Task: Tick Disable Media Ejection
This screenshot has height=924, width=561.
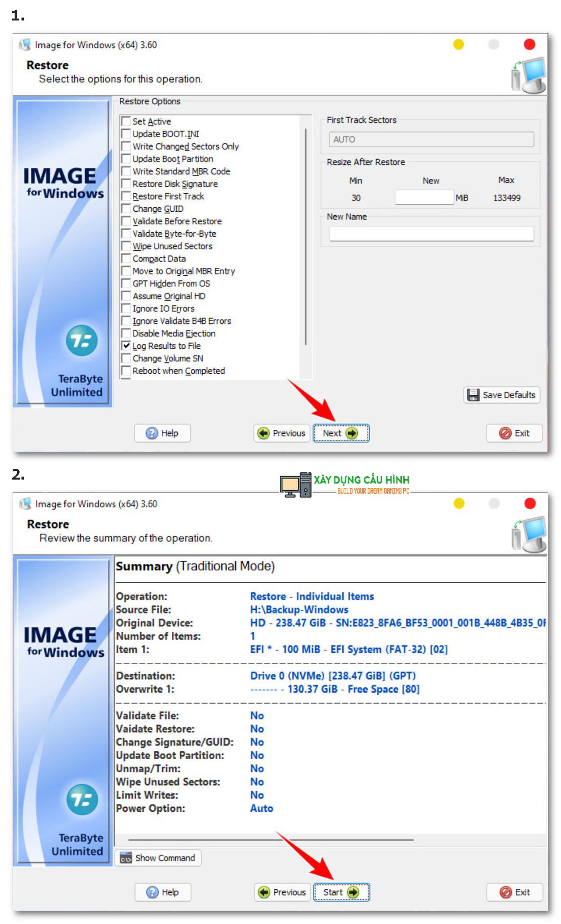Action: pyautogui.click(x=126, y=333)
